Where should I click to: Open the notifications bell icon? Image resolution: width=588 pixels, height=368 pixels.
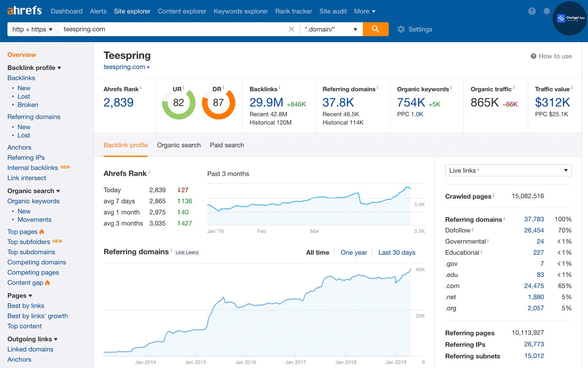click(x=547, y=11)
